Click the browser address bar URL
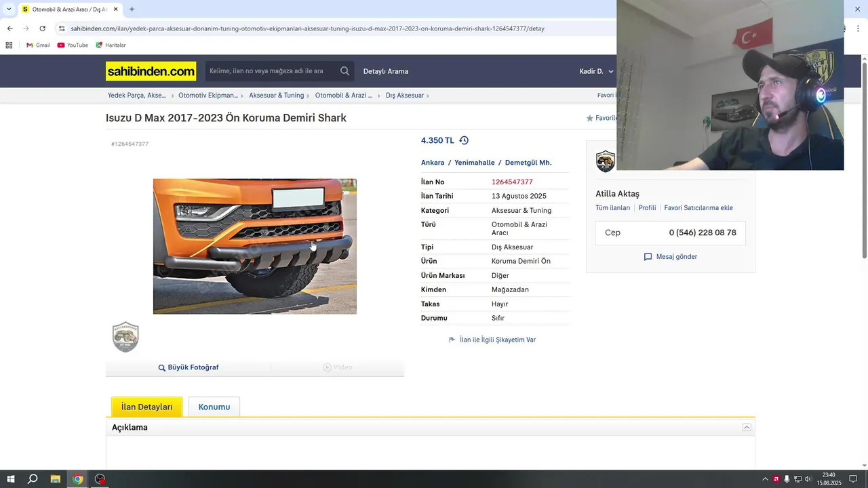The width and height of the screenshot is (868, 488). 307,28
